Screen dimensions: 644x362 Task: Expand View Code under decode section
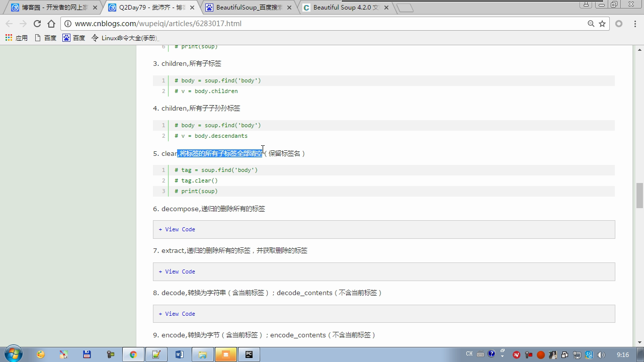177,314
